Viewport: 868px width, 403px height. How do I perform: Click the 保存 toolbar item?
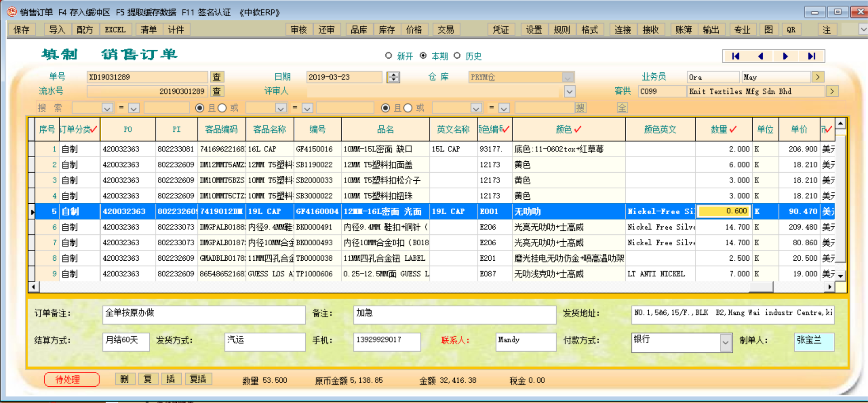[x=21, y=30]
